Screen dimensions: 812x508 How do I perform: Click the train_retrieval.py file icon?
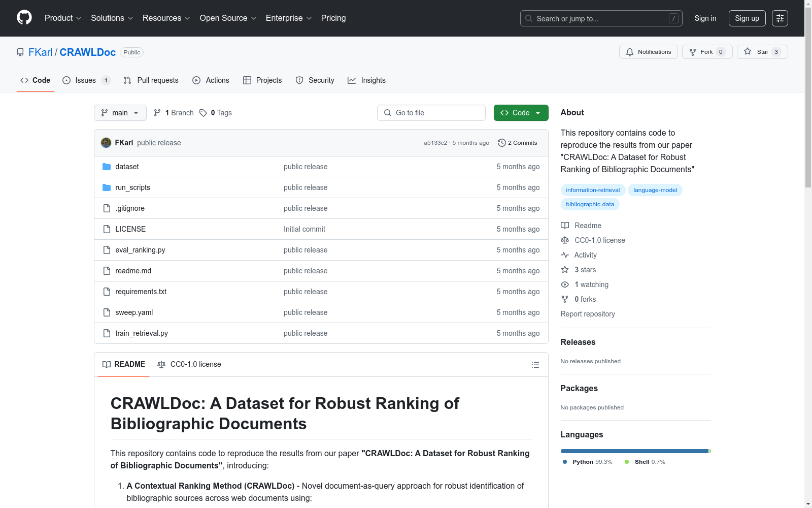107,333
